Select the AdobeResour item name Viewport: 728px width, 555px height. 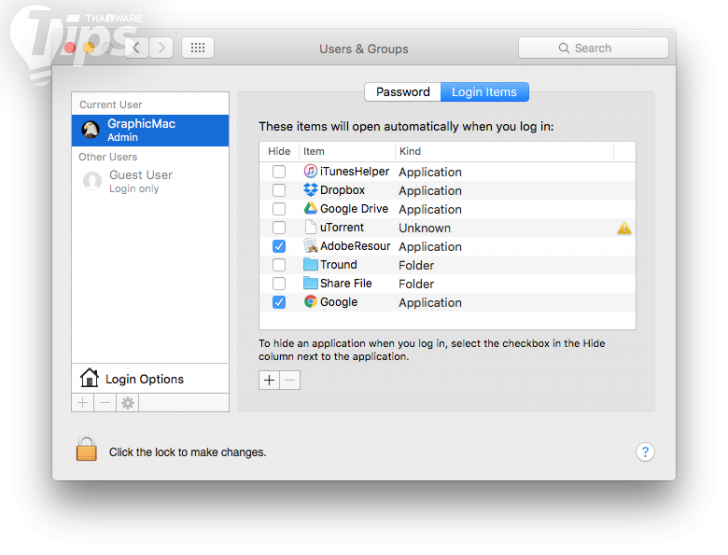(x=355, y=246)
